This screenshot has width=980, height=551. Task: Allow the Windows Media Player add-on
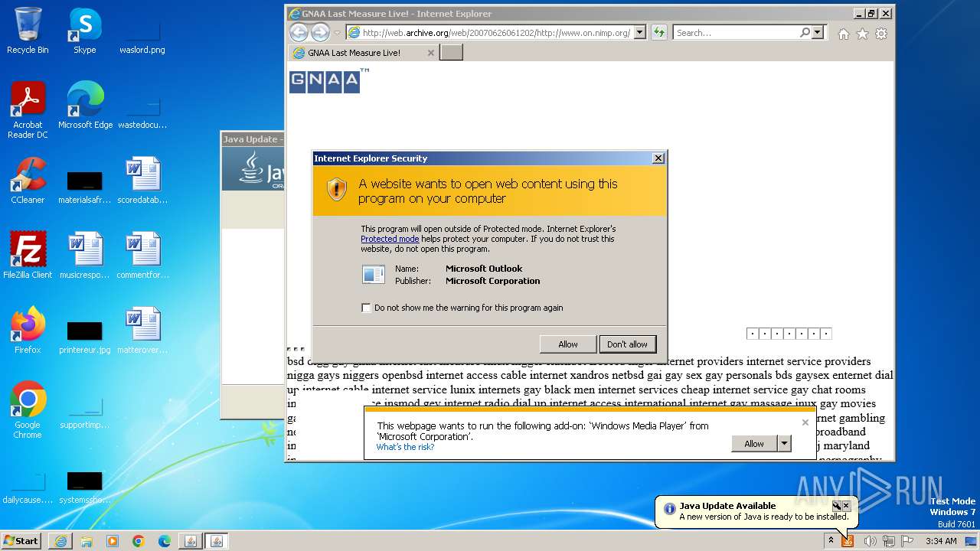(x=754, y=444)
